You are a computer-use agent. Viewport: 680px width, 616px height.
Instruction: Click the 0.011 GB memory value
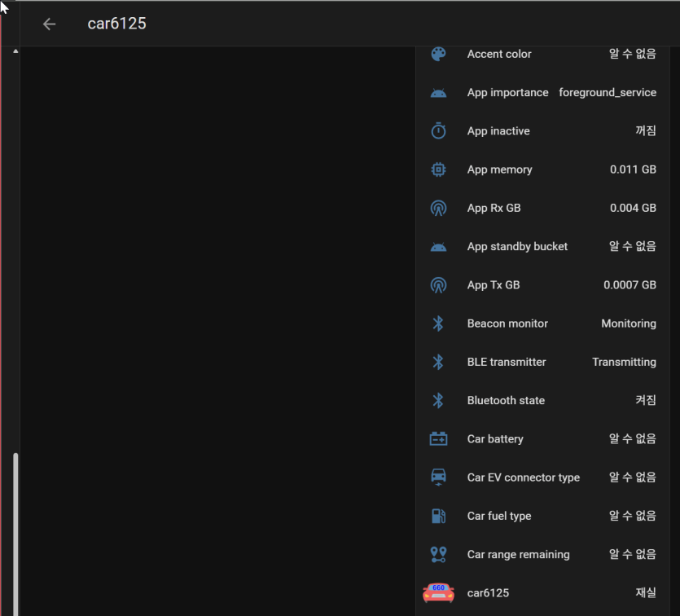click(x=633, y=169)
